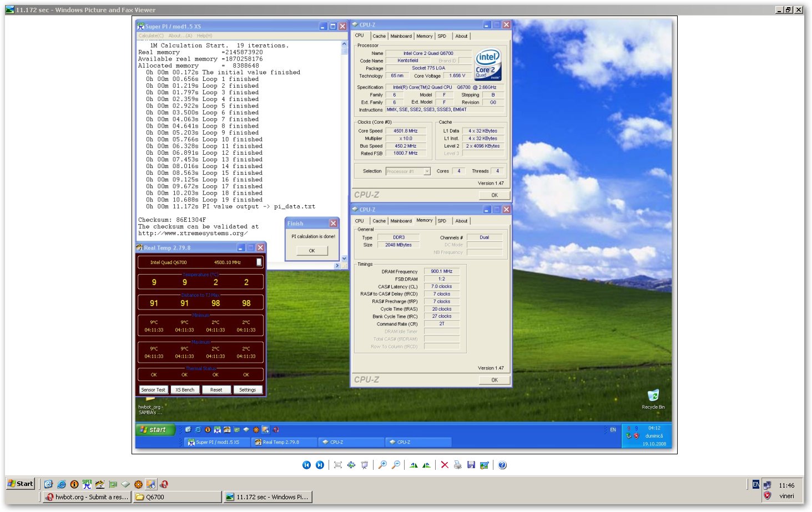Go to the previous image in viewer
Screen dimensions: 812x512
tap(306, 465)
